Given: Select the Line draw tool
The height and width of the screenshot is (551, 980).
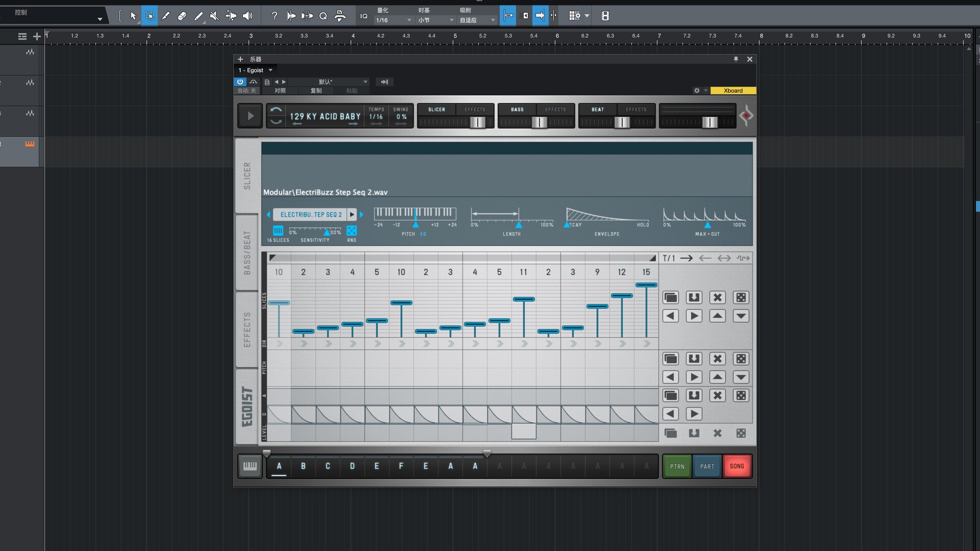Looking at the screenshot, I should tap(199, 16).
